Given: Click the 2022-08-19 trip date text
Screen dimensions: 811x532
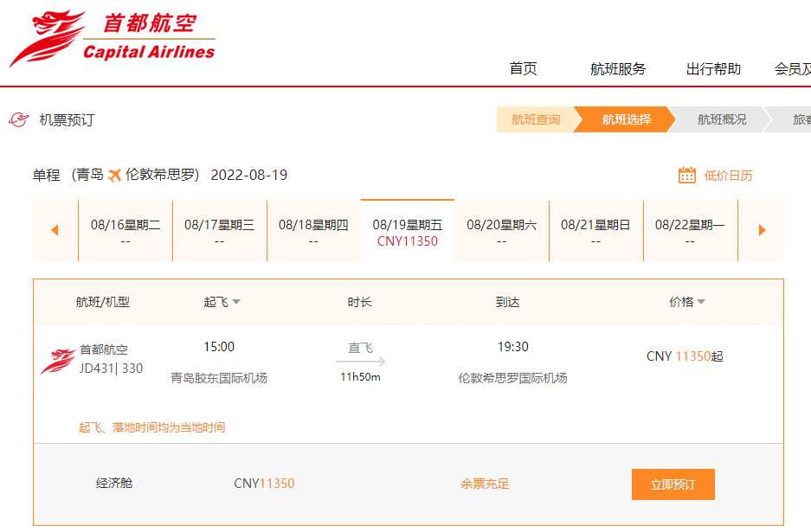Looking at the screenshot, I should pos(248,175).
